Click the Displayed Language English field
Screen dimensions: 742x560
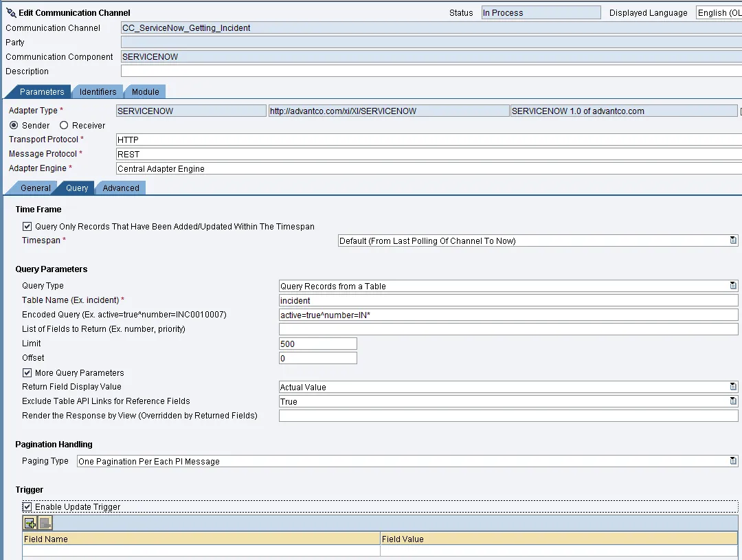tap(719, 13)
